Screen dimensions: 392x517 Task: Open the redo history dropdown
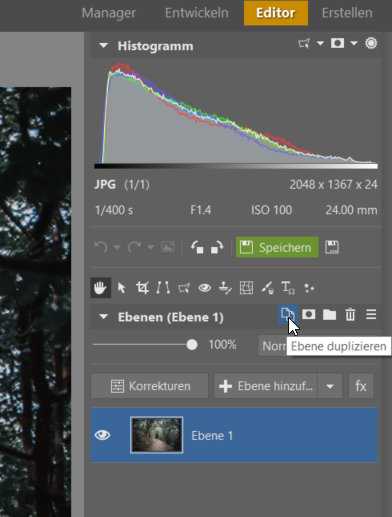click(151, 247)
